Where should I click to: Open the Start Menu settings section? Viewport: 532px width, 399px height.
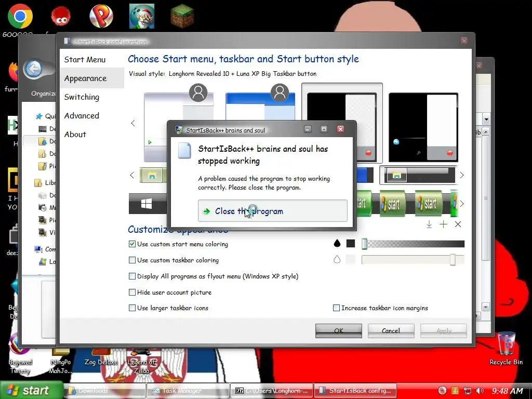[x=85, y=60]
